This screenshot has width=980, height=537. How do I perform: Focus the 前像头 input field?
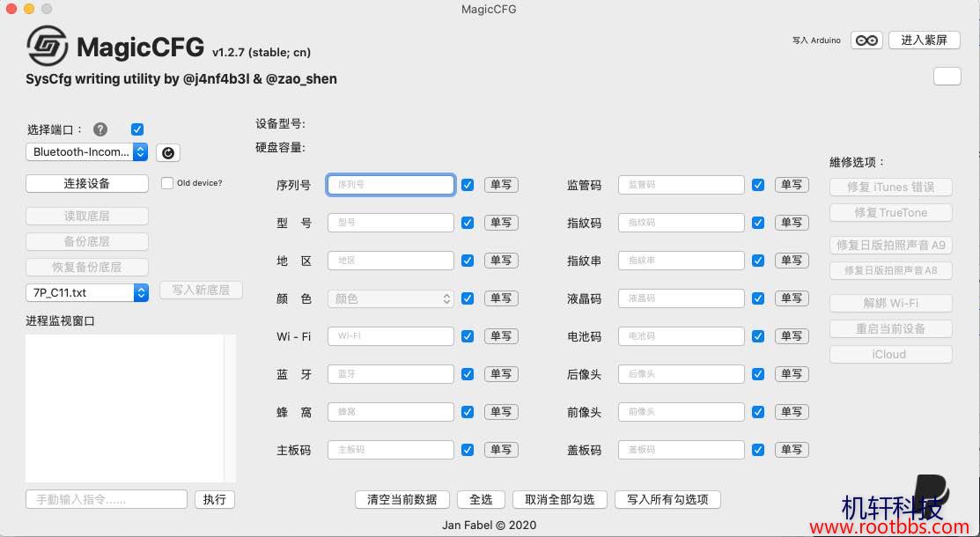pos(682,412)
